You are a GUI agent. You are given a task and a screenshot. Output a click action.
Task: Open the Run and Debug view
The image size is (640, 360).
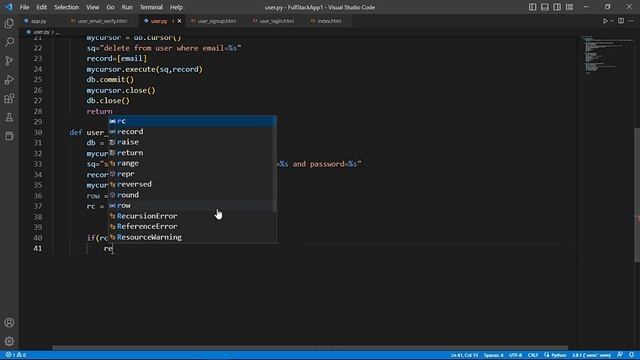(9, 80)
